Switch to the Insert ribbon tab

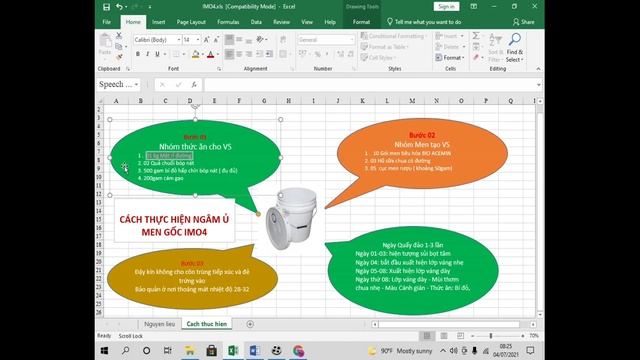tap(158, 22)
